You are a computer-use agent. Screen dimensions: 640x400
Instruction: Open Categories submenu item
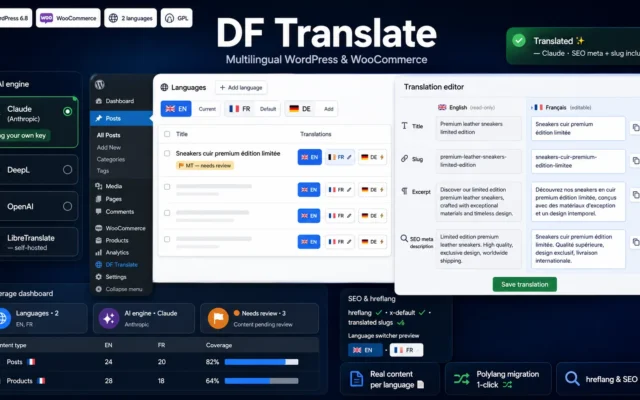(111, 159)
